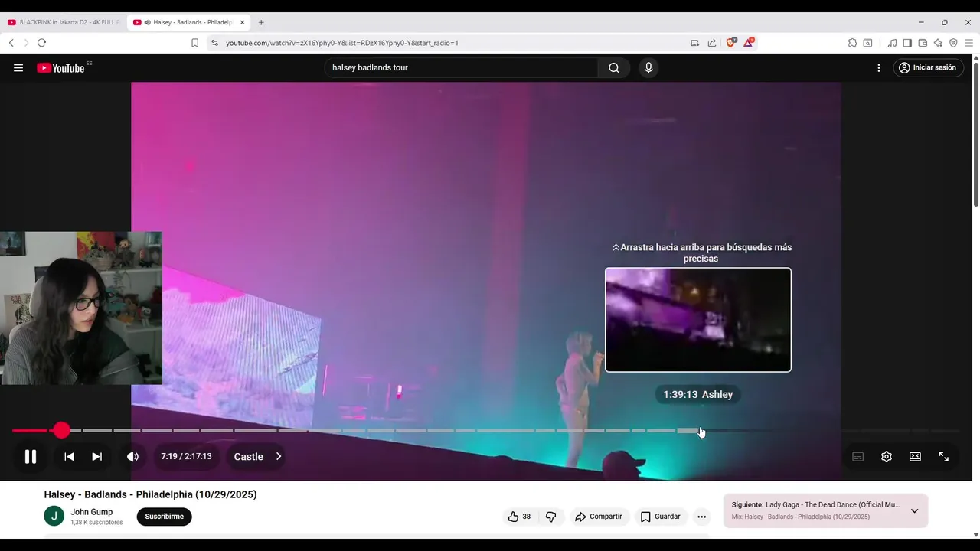Open the Leo AI sparkle icon
The width and height of the screenshot is (980, 551).
click(938, 43)
